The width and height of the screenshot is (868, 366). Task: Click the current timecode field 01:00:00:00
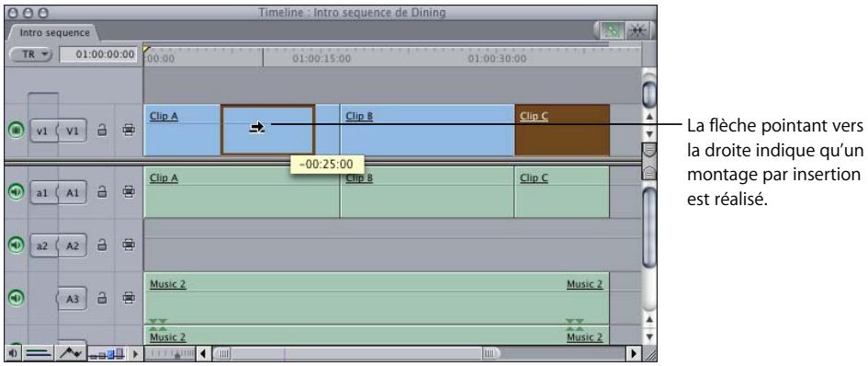[98, 53]
